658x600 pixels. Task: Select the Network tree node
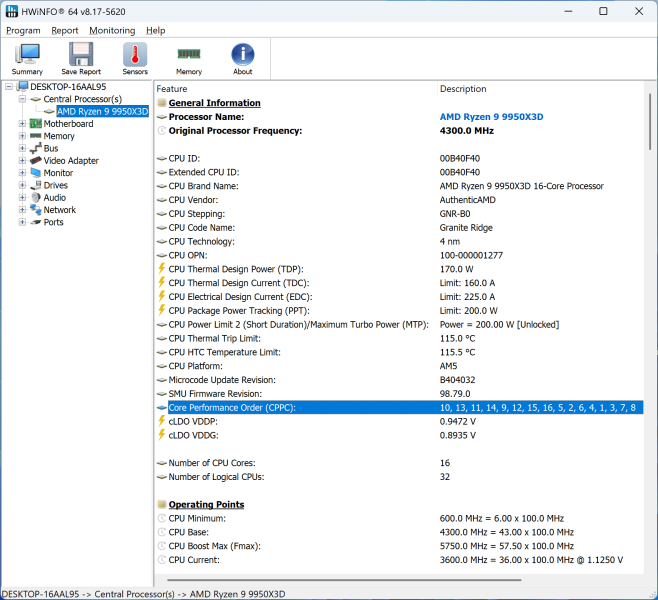point(59,210)
